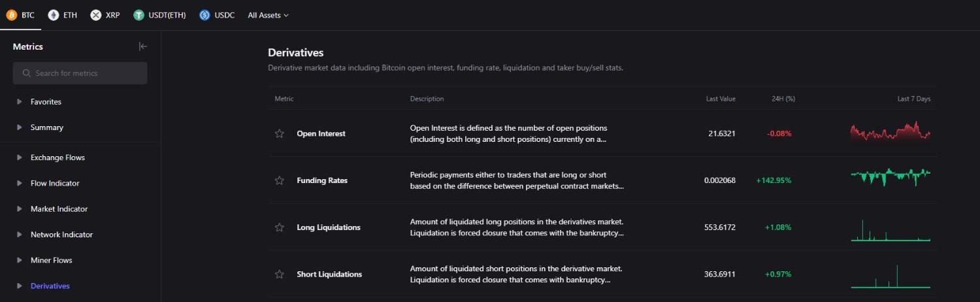Select the Network Indicator menu item
This screenshot has height=302, width=980.
point(61,235)
